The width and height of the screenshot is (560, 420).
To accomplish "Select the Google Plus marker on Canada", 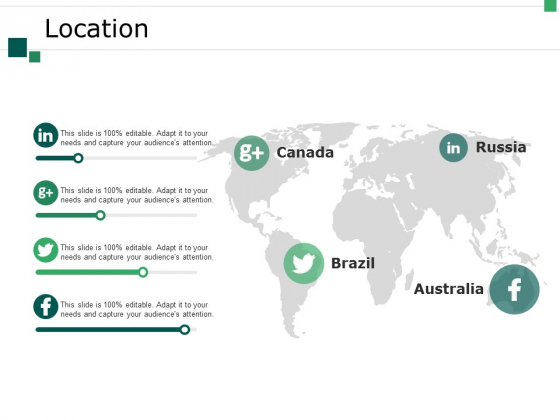I will 252,153.
